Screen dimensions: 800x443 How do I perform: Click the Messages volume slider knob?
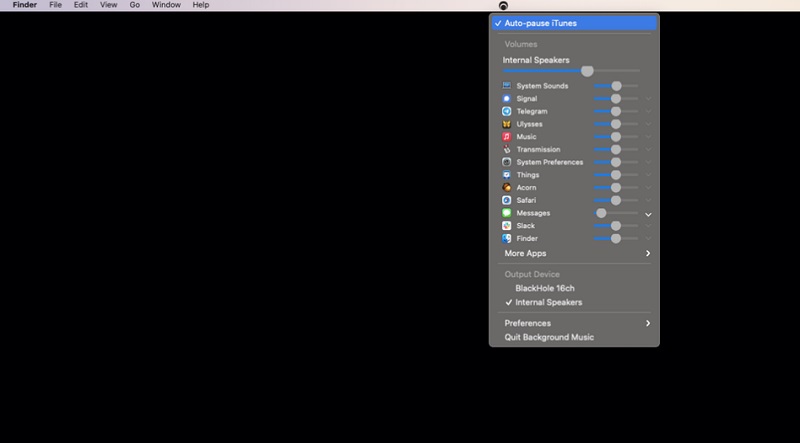601,213
